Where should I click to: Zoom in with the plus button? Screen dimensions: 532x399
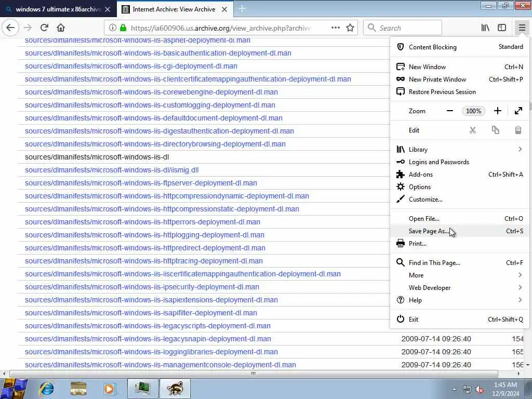tap(497, 111)
